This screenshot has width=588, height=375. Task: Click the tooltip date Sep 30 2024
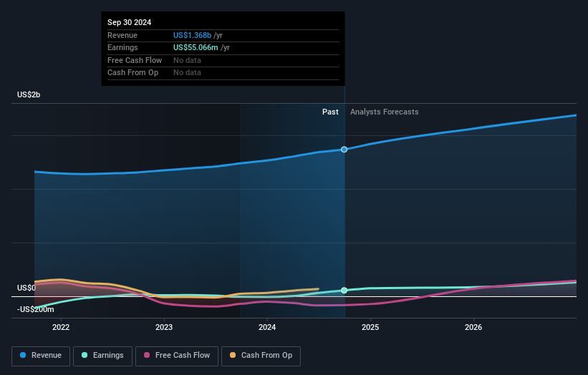coord(130,22)
